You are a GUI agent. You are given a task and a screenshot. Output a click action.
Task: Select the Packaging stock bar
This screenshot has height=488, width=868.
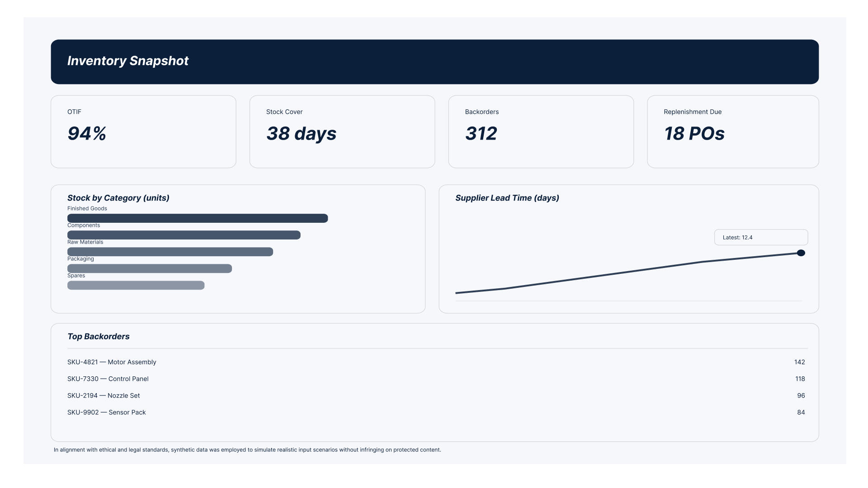point(149,269)
